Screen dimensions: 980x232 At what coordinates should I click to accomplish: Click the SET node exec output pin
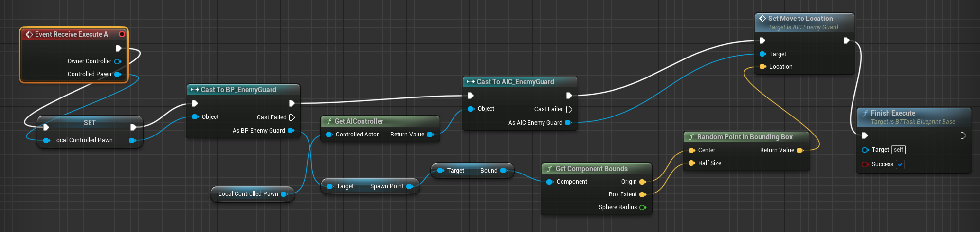133,127
